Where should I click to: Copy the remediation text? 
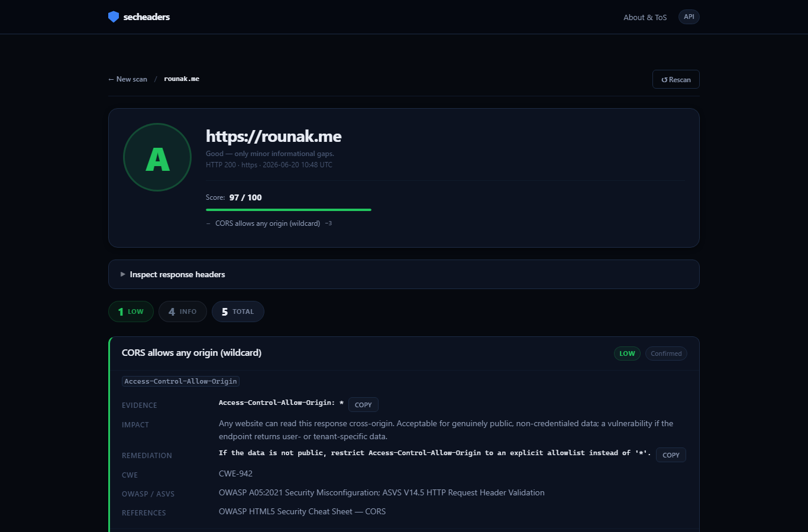click(x=671, y=455)
